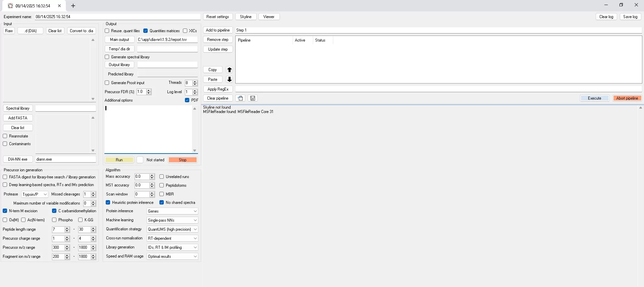Click the Experiment name text field
This screenshot has width=644, height=287.
coord(117,17)
